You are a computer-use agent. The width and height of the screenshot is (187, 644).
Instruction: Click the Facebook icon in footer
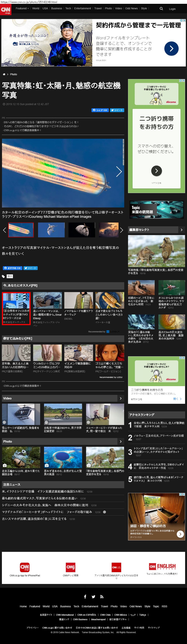click(85, 596)
